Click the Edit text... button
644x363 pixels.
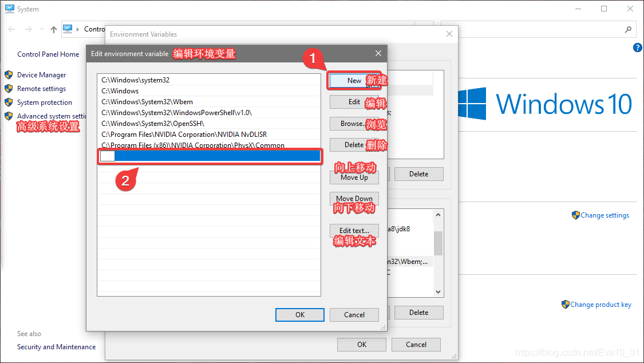pos(354,231)
